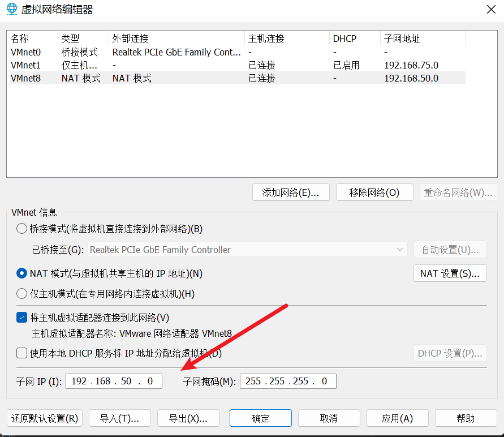504x437 pixels.
Task: Select the NAT 模式 radio option
Action: click(x=21, y=273)
